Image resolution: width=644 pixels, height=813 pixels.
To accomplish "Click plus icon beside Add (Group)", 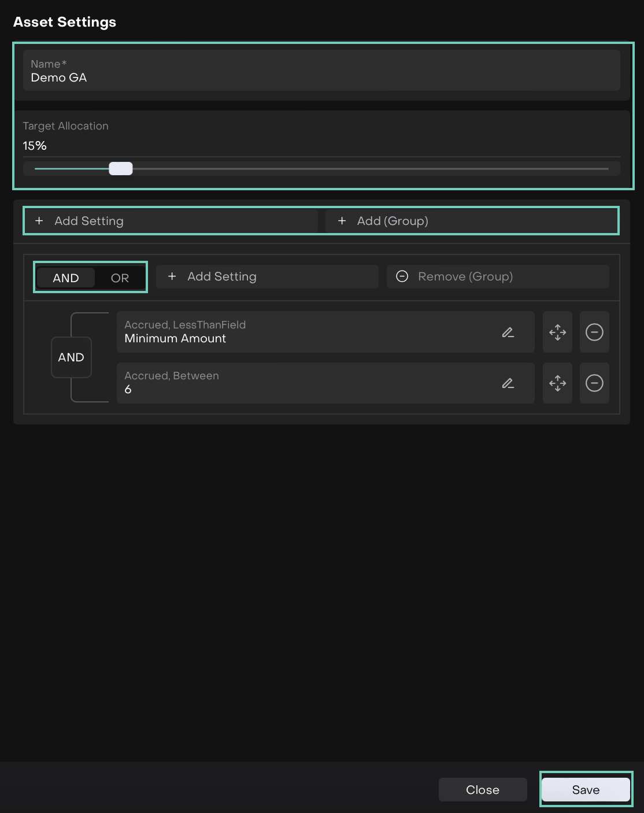I will point(342,221).
